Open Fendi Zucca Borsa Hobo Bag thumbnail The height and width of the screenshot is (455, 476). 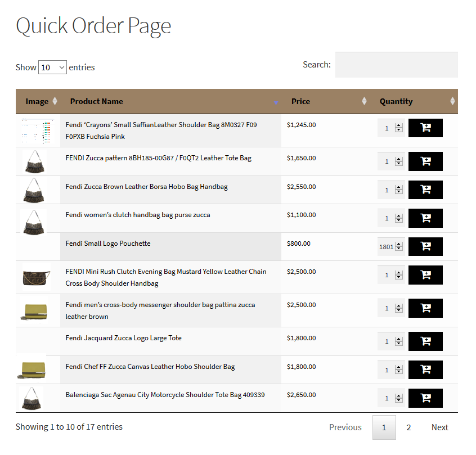(x=34, y=190)
